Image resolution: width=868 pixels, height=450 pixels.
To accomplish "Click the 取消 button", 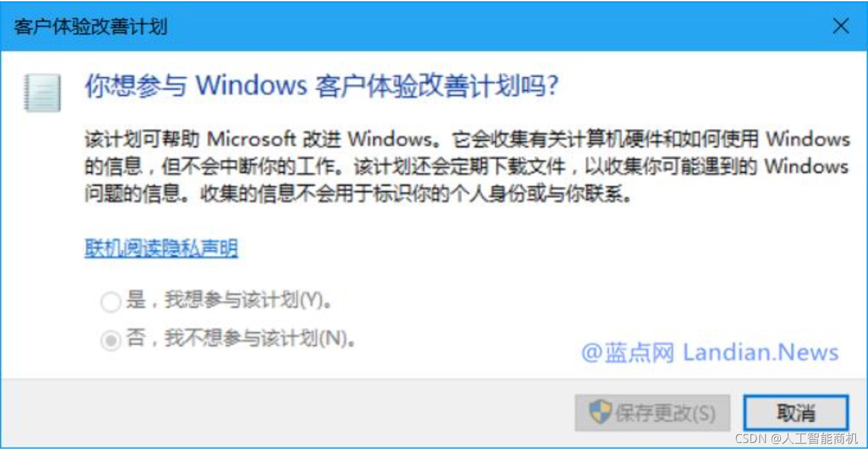I will click(796, 412).
